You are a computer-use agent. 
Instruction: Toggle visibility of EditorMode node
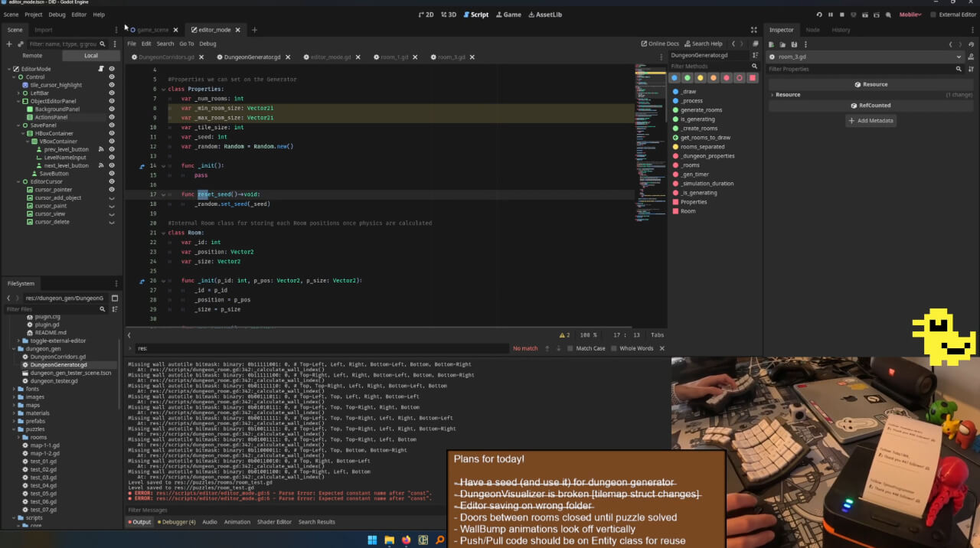point(112,69)
